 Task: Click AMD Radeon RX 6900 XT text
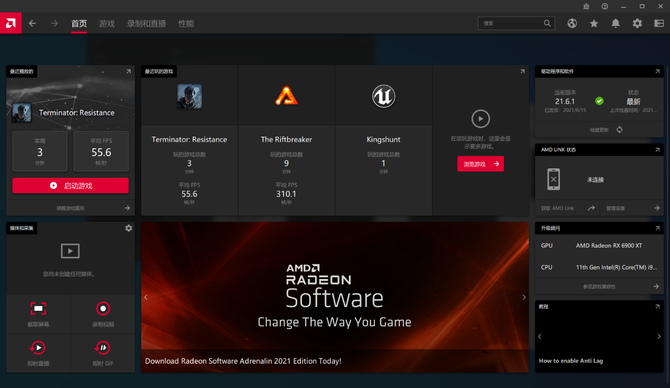pyautogui.click(x=609, y=245)
